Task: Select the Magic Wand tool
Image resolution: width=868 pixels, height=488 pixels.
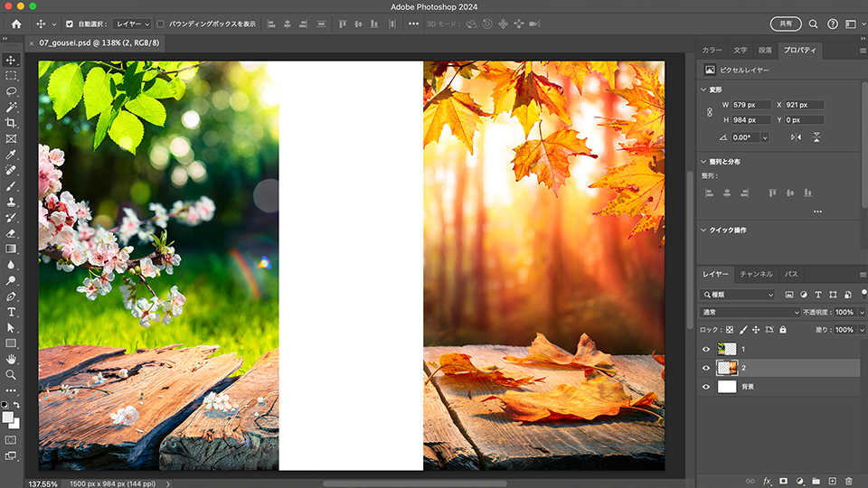Action: 11,108
